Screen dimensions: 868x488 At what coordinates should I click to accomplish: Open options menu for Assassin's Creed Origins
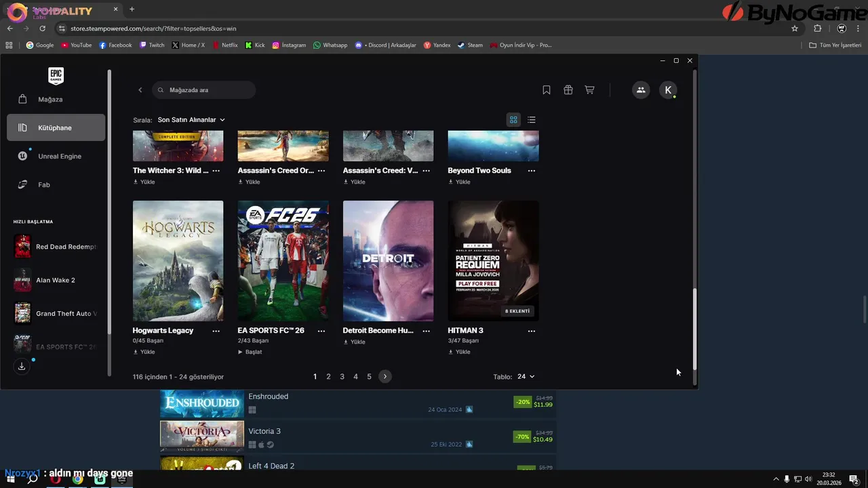click(321, 171)
